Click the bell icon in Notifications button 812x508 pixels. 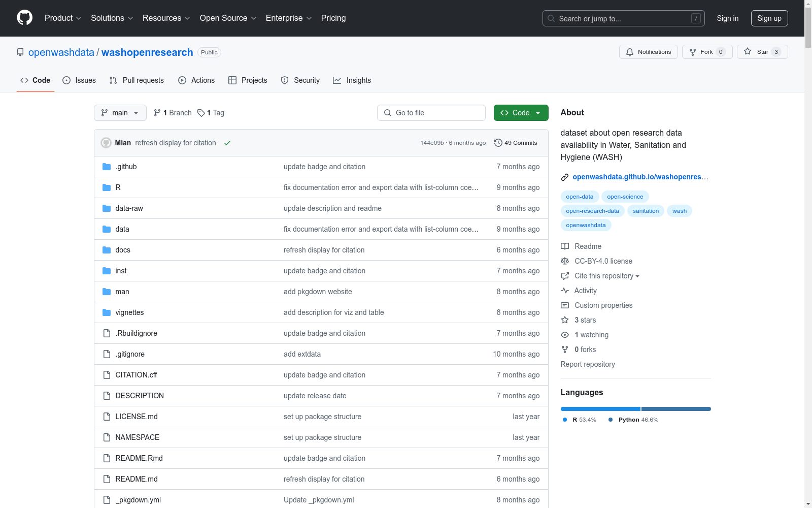(630, 52)
